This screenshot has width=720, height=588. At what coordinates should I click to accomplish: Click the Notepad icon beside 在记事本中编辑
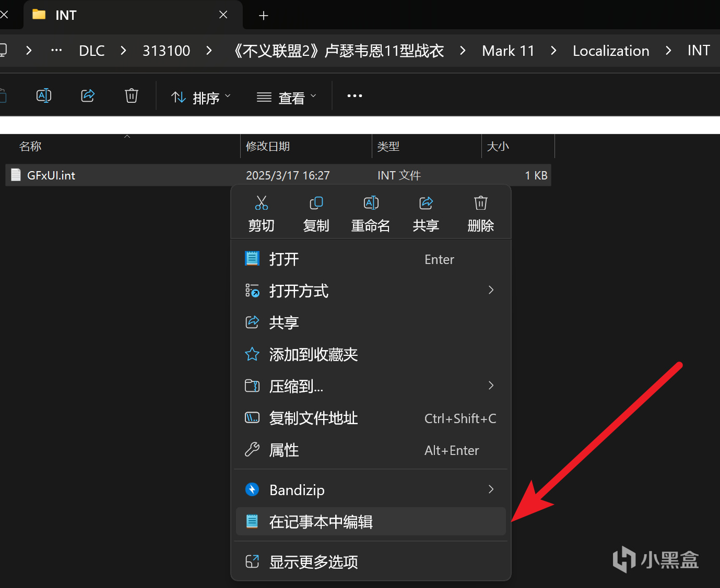pyautogui.click(x=252, y=521)
